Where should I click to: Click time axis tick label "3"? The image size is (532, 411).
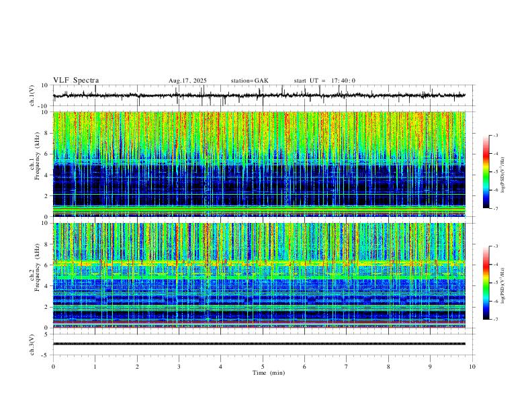(179, 367)
